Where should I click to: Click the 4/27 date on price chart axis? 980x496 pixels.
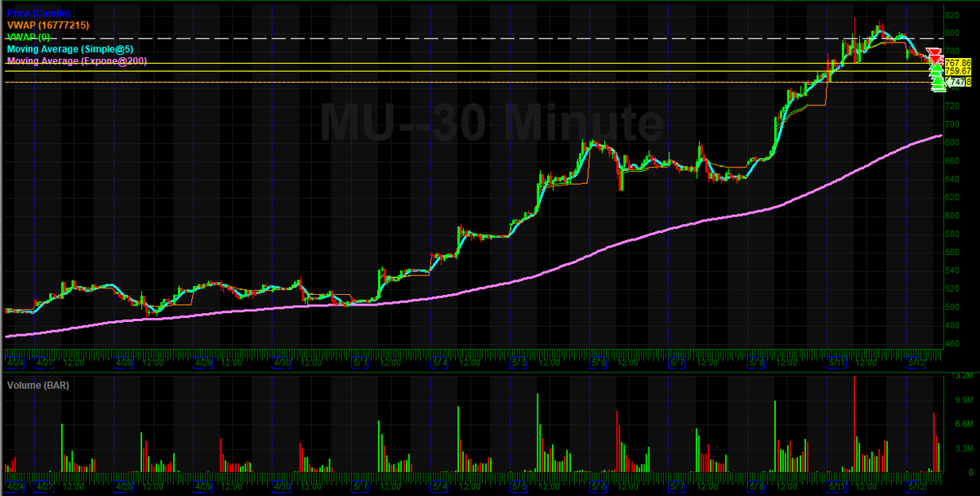click(x=45, y=362)
